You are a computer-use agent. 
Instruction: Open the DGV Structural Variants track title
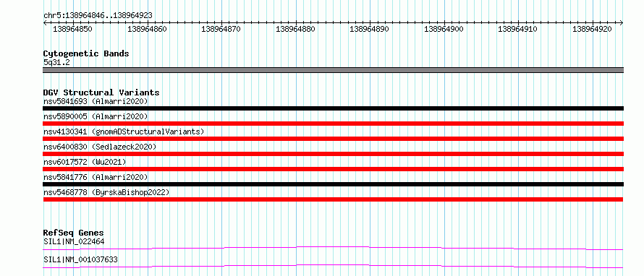pyautogui.click(x=101, y=92)
